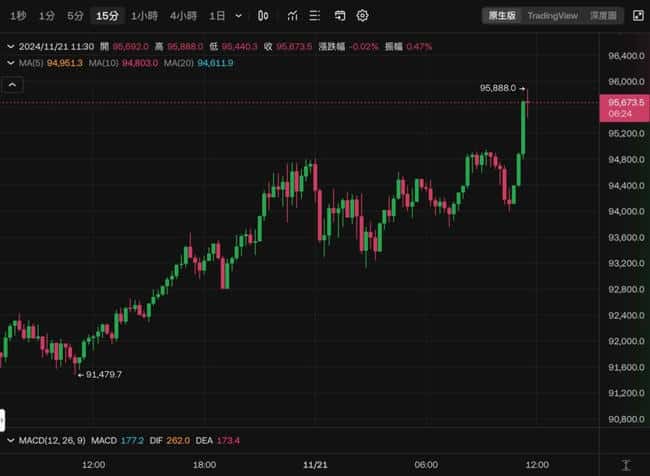Click the collapse-up arrow button below MA

click(x=12, y=85)
